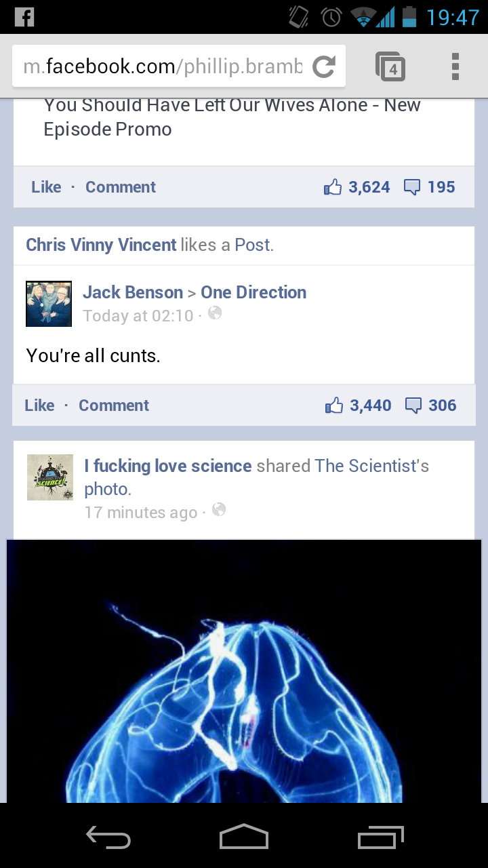The image size is (488, 868).
Task: Click the science page avatar thumbnail
Action: pyautogui.click(x=50, y=477)
